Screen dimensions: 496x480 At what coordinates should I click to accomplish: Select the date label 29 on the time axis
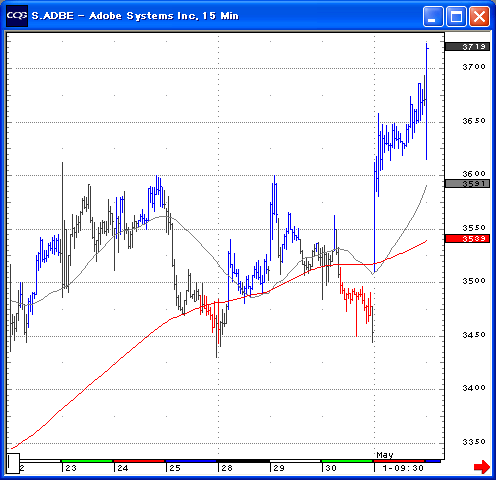pos(279,468)
